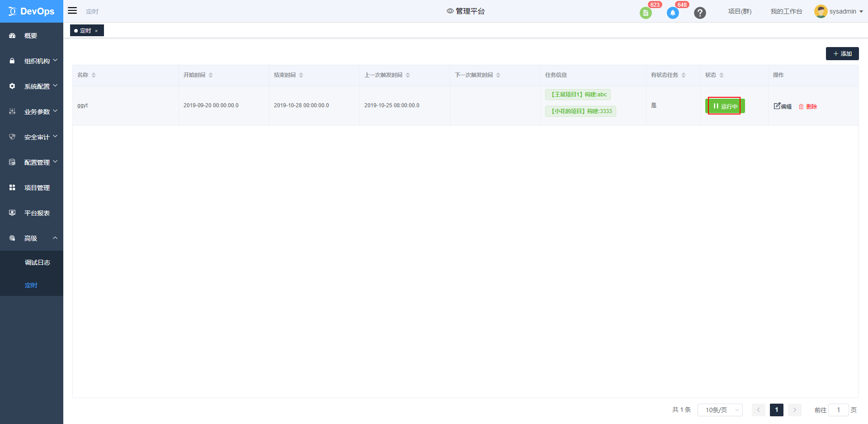
Task: Click 项目(群) in the top bar
Action: tap(740, 11)
